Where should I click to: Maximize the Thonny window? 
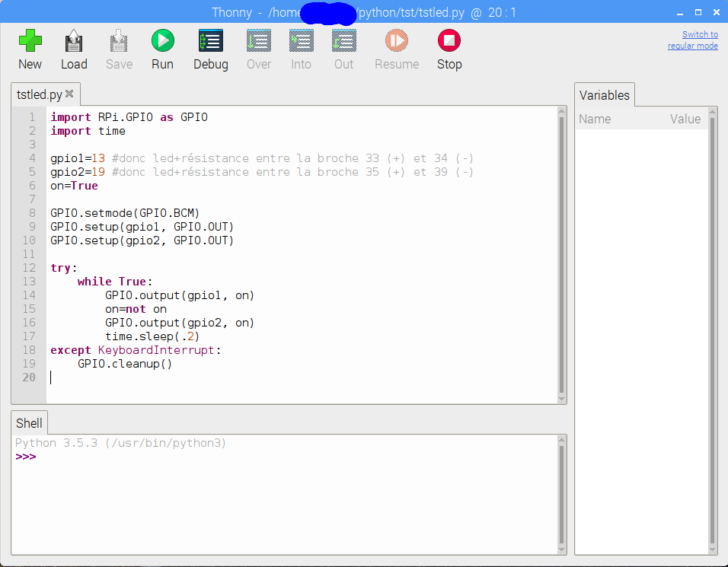tap(698, 12)
